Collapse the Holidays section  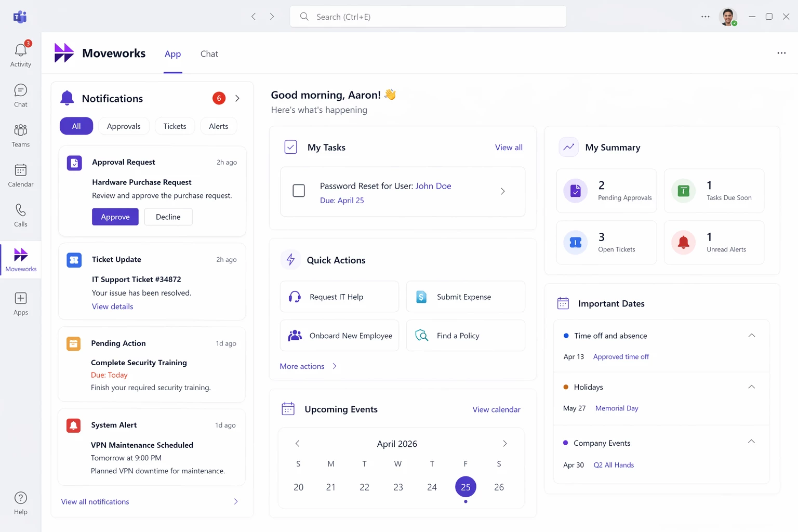pos(751,387)
